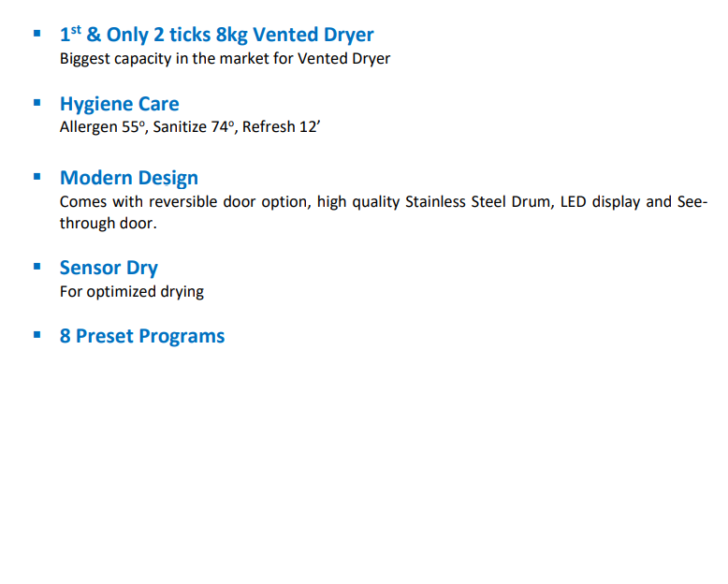Select the Hygiene Care heading

click(x=119, y=104)
